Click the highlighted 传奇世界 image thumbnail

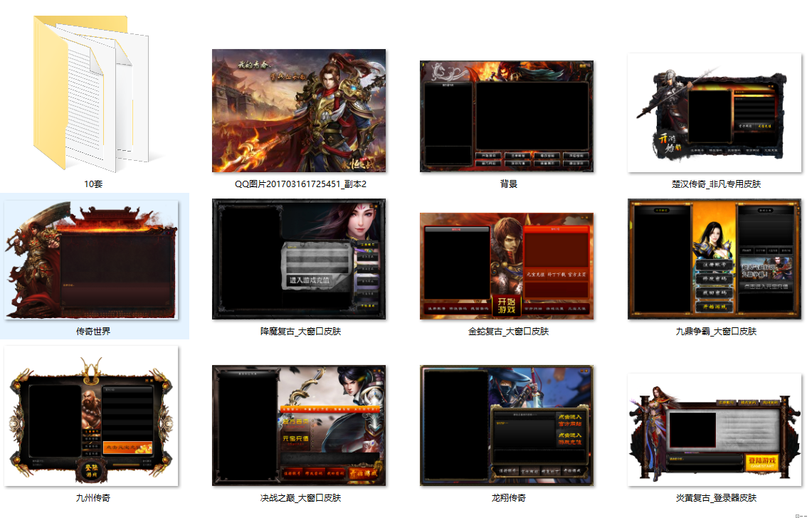pos(91,260)
